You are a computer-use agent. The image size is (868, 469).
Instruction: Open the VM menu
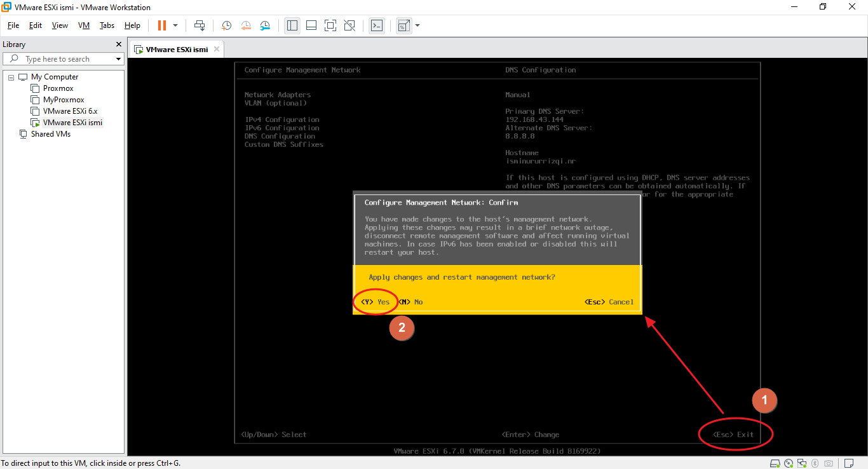(84, 25)
